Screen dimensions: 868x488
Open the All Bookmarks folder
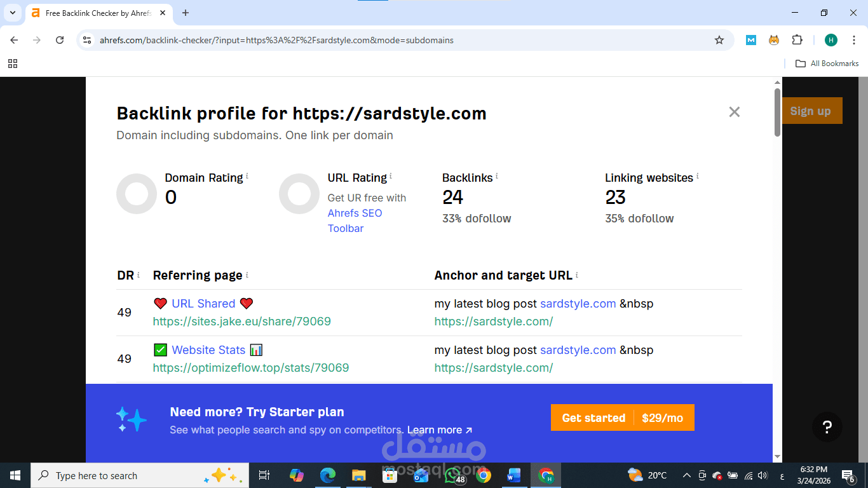(x=827, y=64)
